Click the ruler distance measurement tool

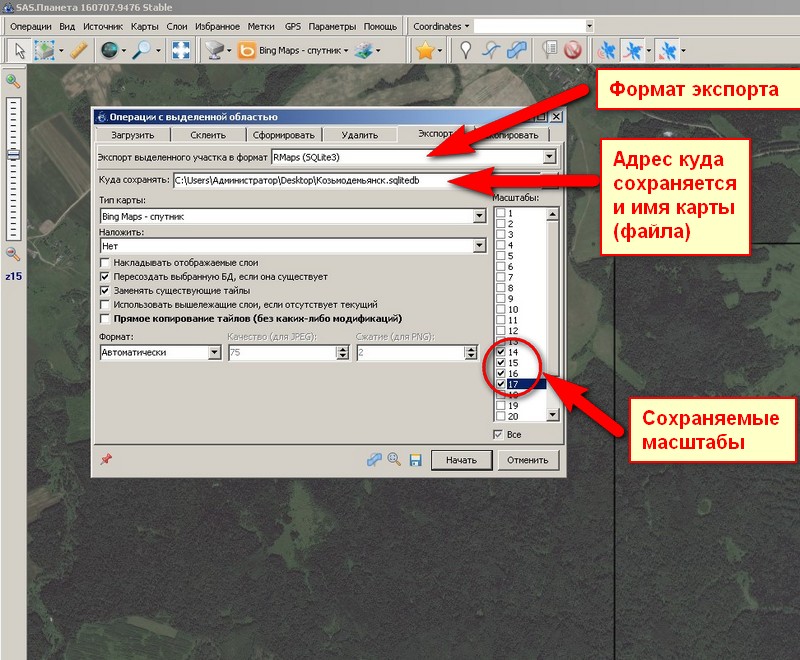[80, 50]
